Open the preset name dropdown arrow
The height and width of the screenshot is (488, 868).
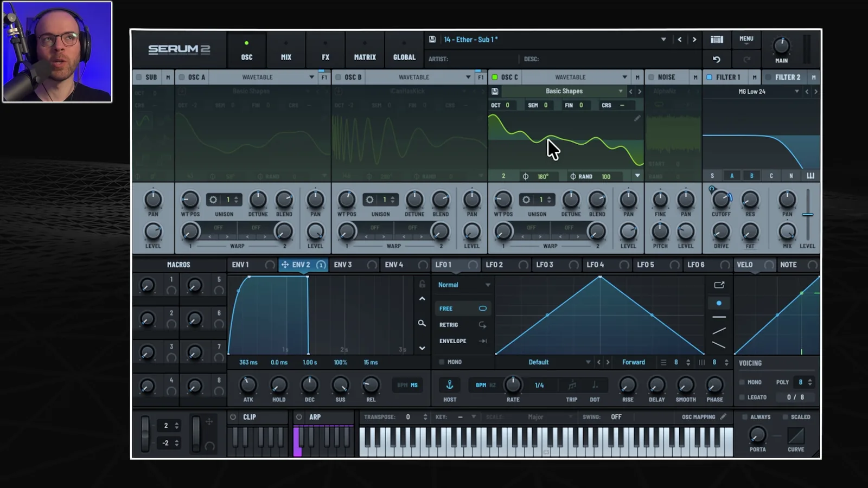coord(663,40)
